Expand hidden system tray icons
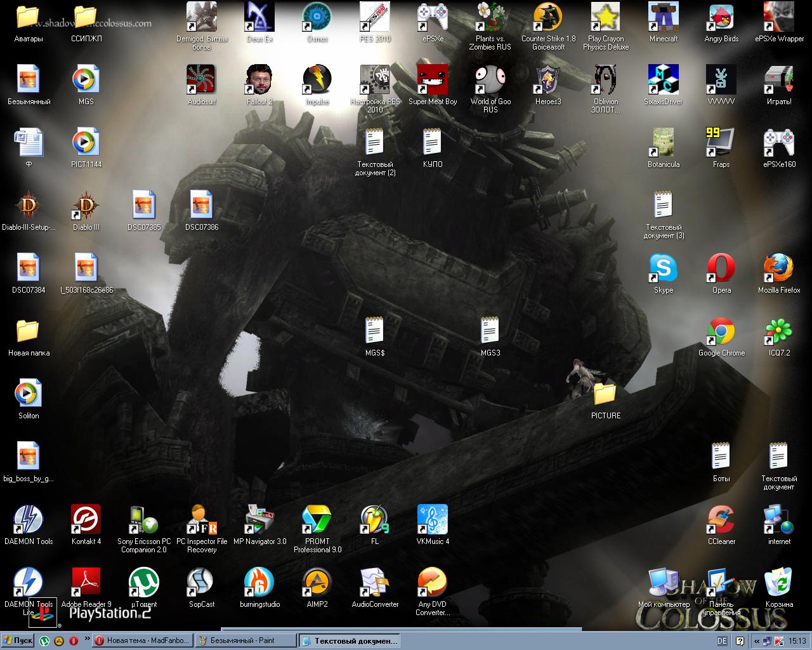The image size is (812, 650). tap(757, 641)
